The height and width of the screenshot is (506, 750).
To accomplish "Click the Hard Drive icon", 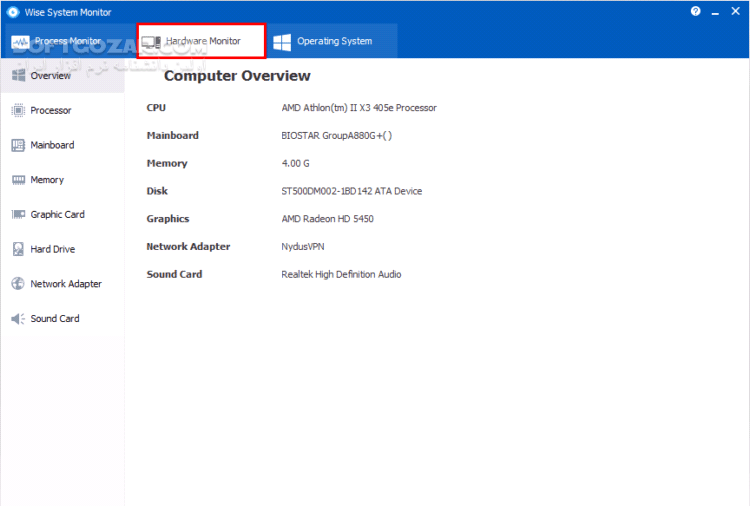I will [17, 249].
